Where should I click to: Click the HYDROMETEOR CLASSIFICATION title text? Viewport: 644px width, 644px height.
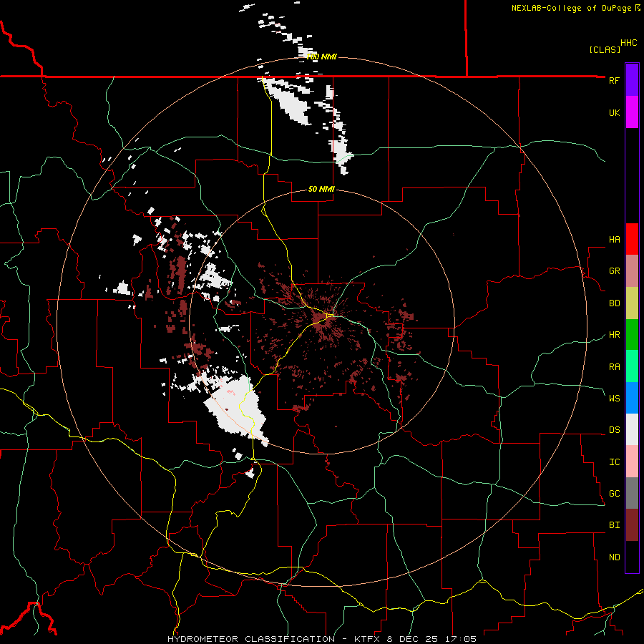point(251,639)
